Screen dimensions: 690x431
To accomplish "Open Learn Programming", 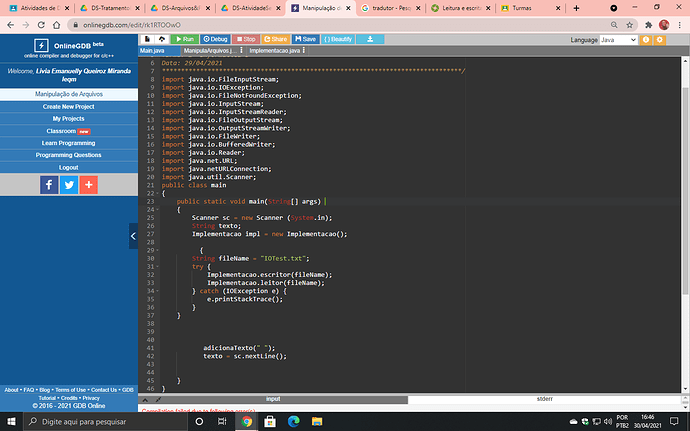I will point(69,143).
